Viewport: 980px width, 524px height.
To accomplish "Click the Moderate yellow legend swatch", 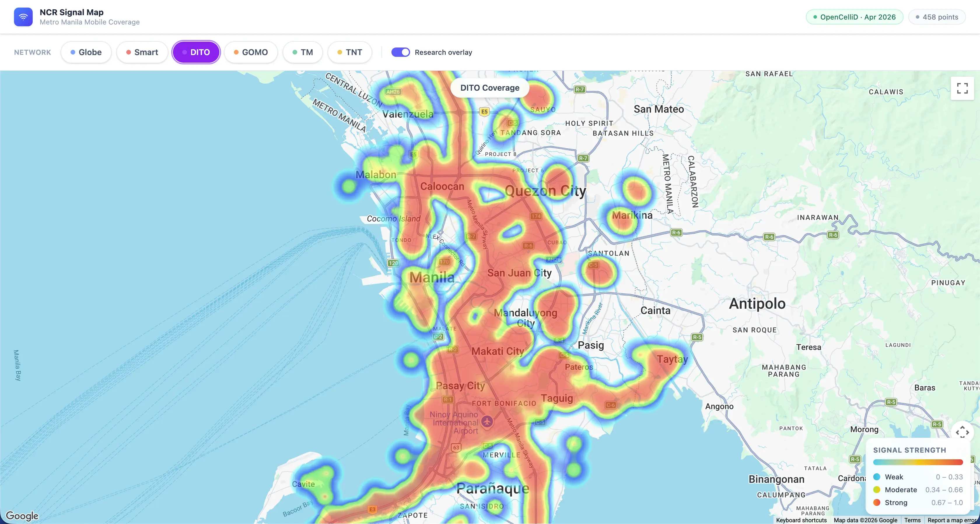I will point(877,490).
